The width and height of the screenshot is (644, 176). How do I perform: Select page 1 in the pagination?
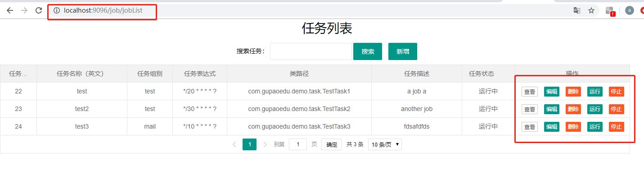[250, 144]
